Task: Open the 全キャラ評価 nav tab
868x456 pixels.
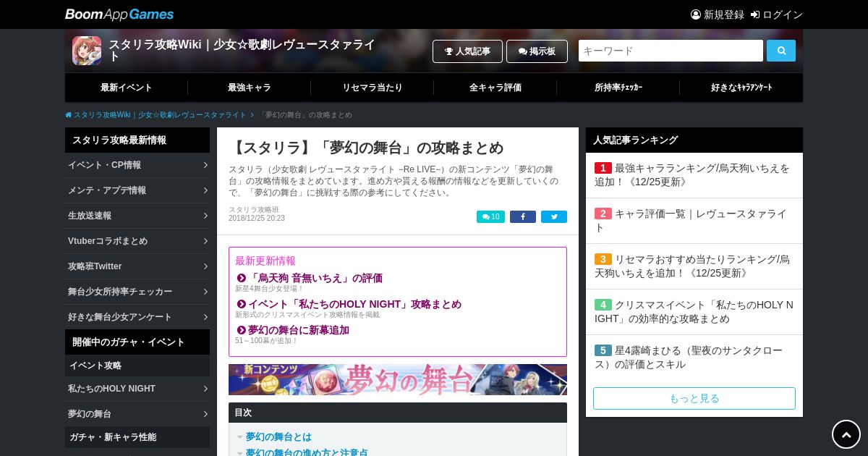Action: click(495, 88)
